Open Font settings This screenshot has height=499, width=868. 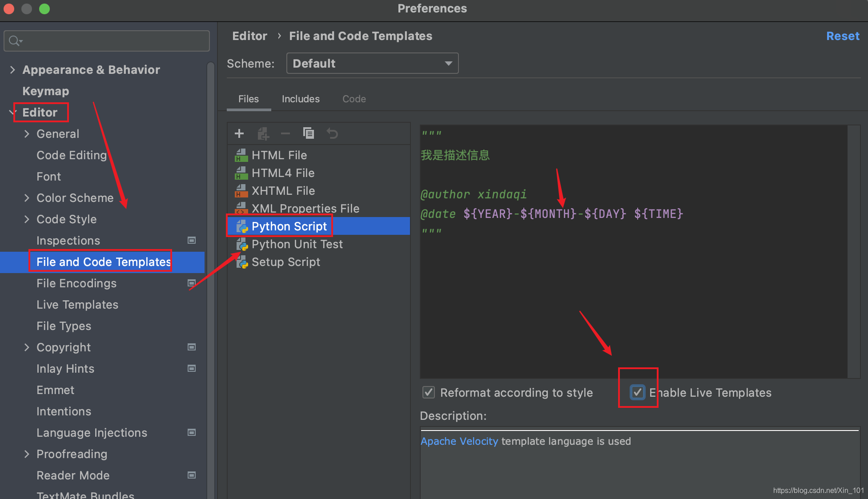[x=49, y=177]
